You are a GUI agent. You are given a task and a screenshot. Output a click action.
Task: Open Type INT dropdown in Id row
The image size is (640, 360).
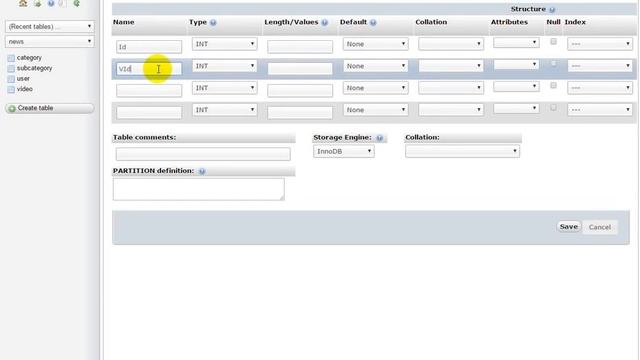coord(224,44)
